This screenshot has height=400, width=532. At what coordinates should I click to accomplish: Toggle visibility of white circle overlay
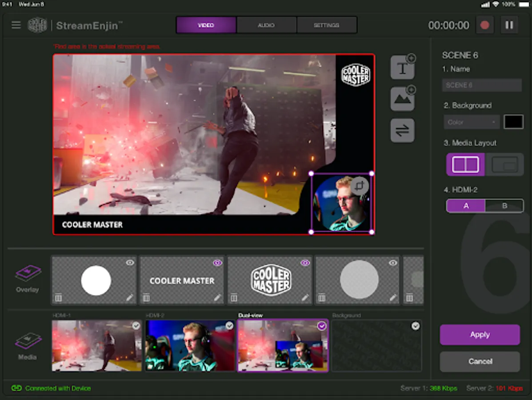click(130, 263)
